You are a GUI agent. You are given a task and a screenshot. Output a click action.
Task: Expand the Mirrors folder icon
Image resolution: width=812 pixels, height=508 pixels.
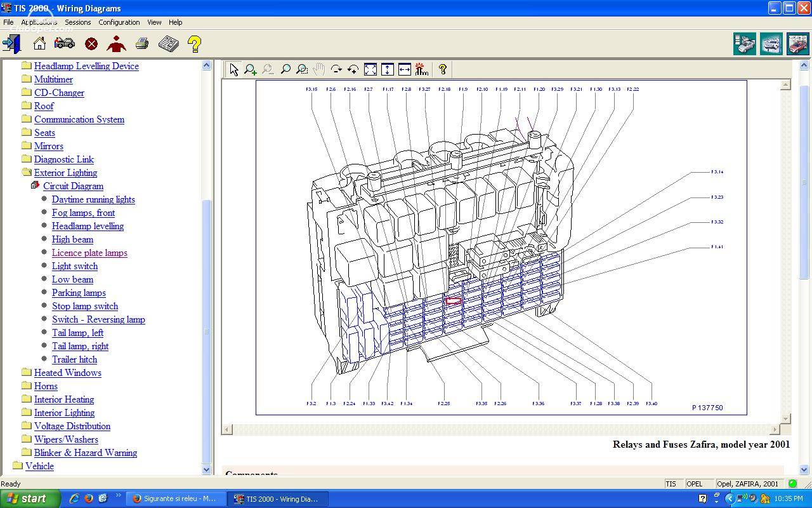click(x=26, y=145)
